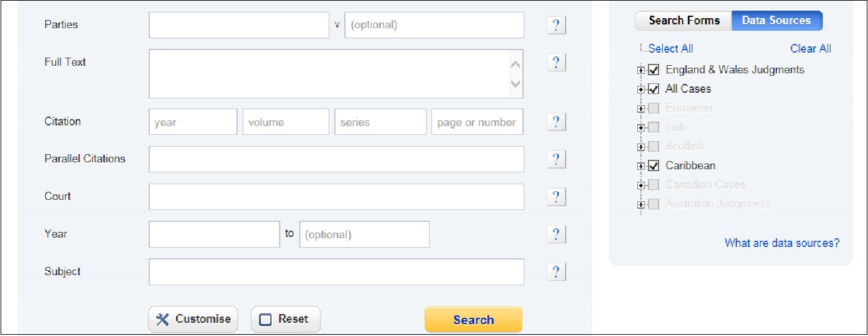The height and width of the screenshot is (336, 868).
Task: Open the 'What are data sources?' link
Action: [x=782, y=243]
